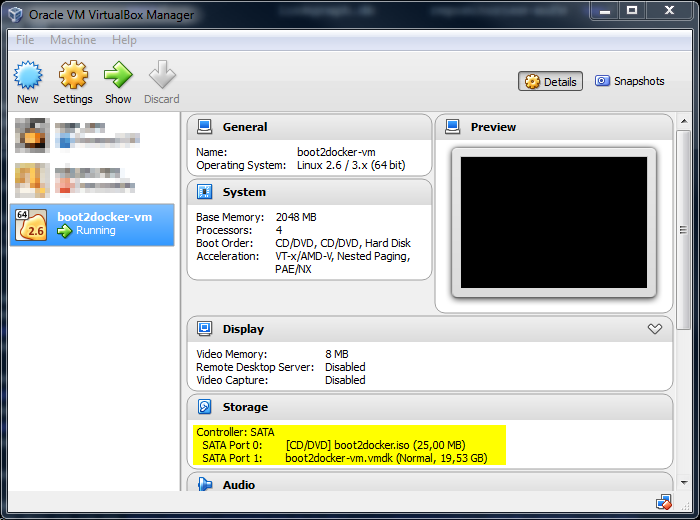Click the VirtualBox cube title bar icon
700x520 pixels.
(16, 14)
